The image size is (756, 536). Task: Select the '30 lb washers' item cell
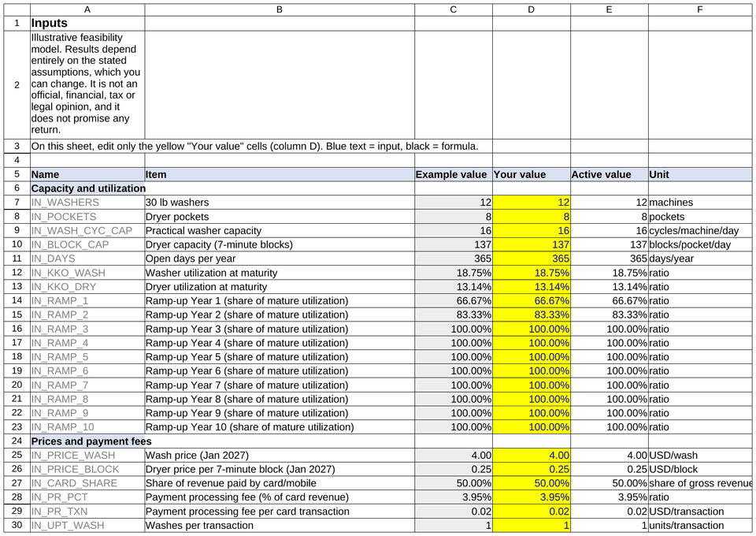click(280, 203)
